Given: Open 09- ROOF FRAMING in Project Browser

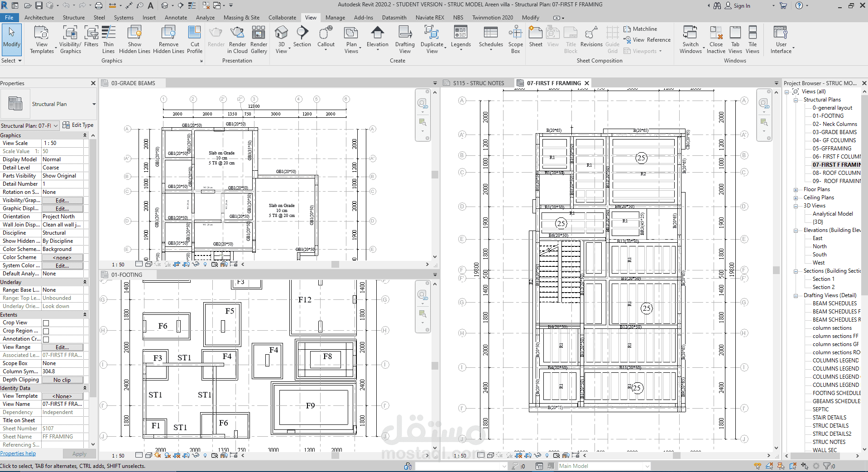Looking at the screenshot, I should point(836,181).
